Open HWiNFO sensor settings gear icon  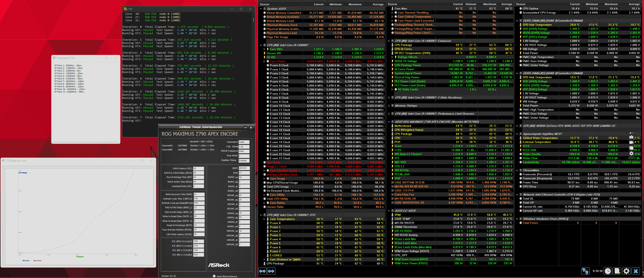626,271
